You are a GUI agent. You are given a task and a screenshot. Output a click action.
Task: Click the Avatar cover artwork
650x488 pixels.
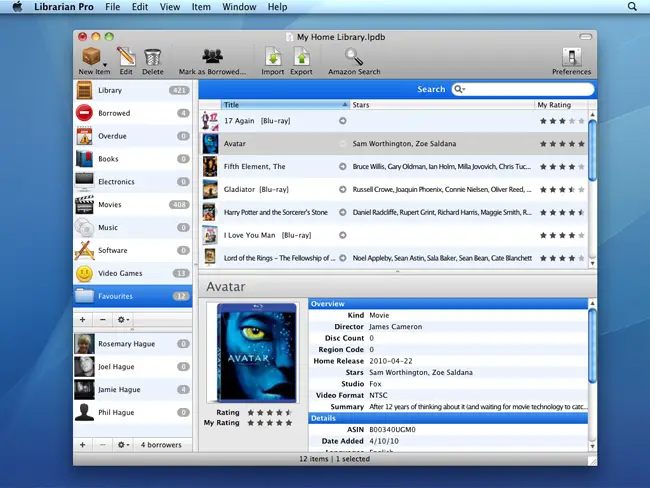253,352
